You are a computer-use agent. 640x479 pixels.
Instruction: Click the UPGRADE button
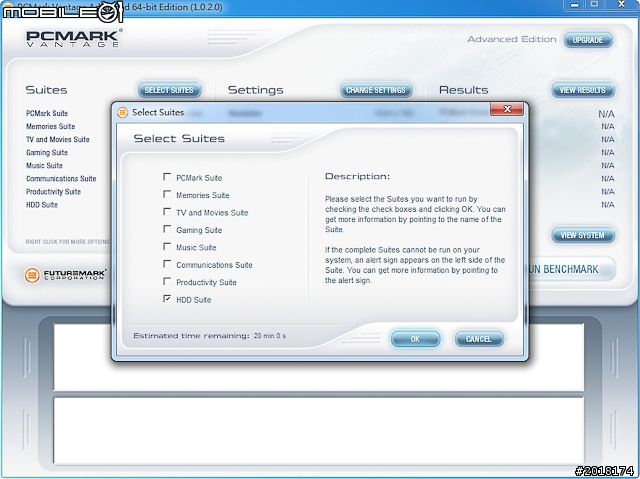588,40
